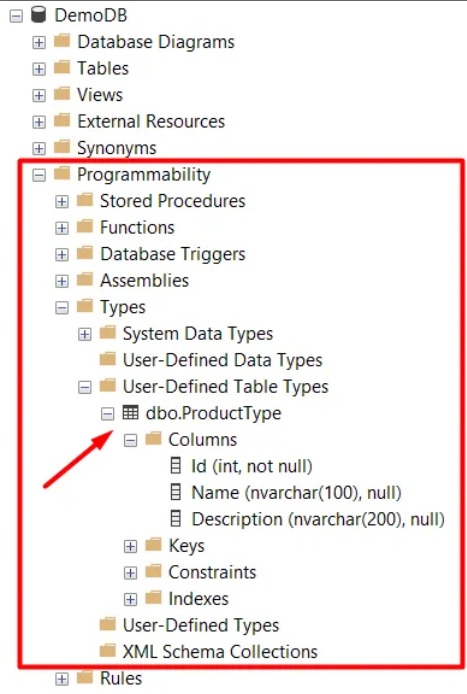The height and width of the screenshot is (694, 467).
Task: Expand the System Data Types node
Action: 85,335
